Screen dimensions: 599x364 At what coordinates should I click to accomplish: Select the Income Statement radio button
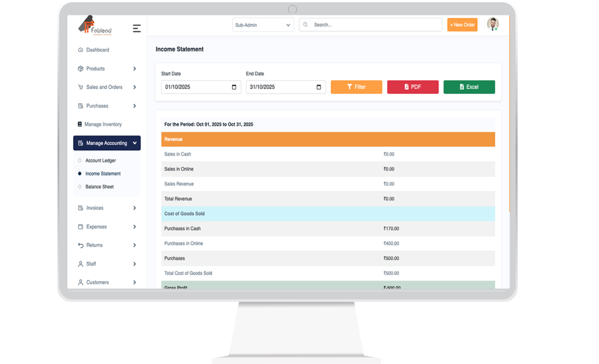coord(79,174)
